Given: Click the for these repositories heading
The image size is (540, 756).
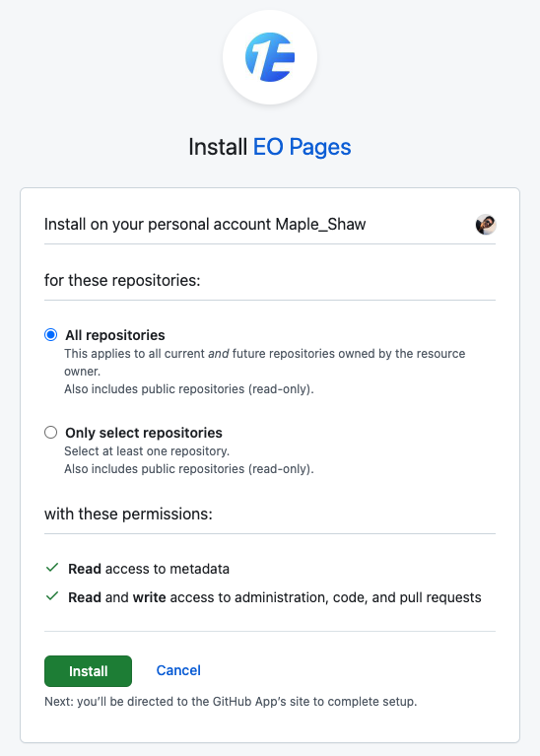Looking at the screenshot, I should click(122, 280).
